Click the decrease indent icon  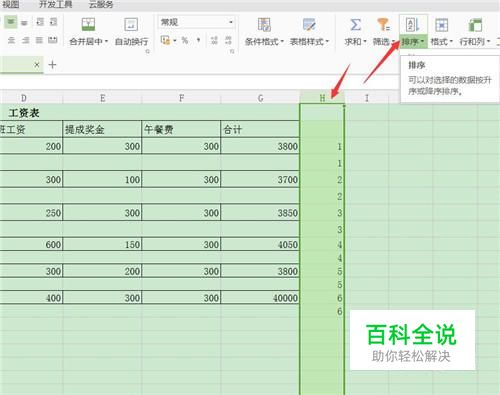coord(40,22)
